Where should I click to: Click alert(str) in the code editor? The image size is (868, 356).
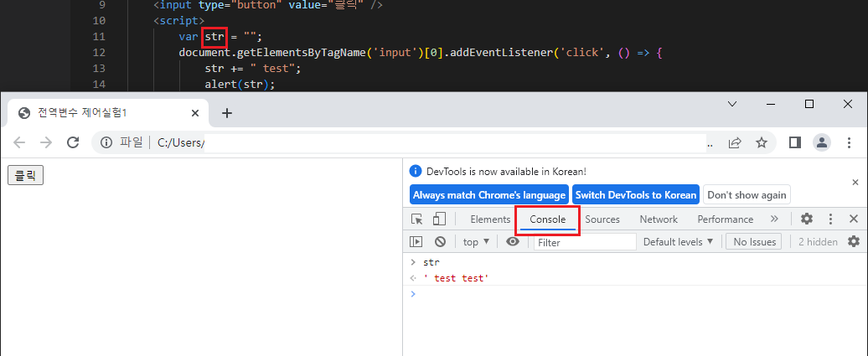point(236,85)
